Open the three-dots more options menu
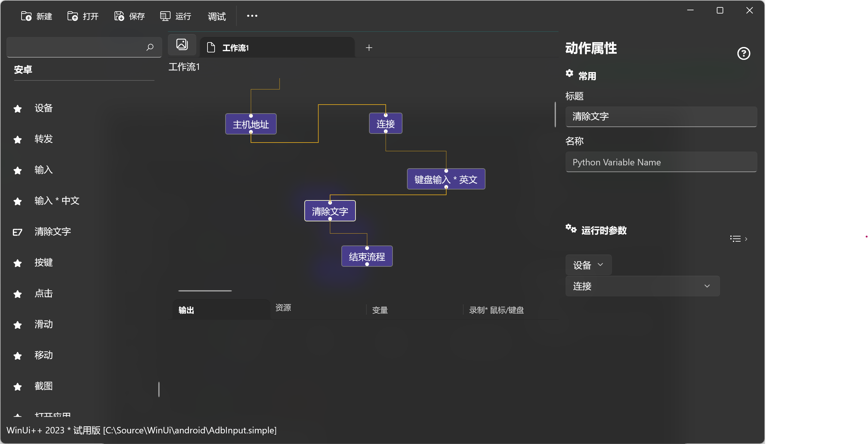 [x=252, y=16]
